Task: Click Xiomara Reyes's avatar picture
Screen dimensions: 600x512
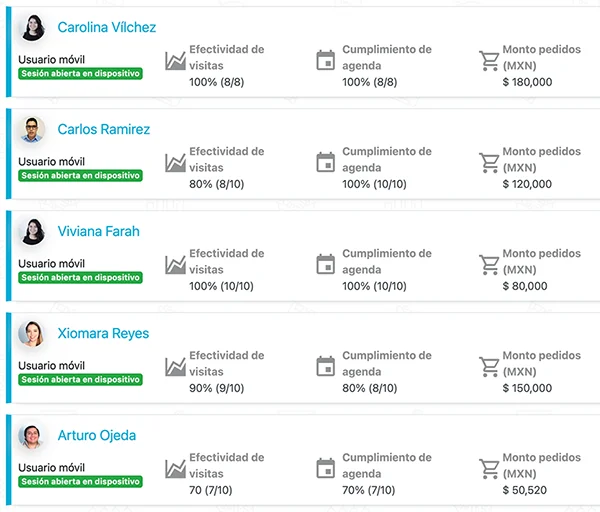Action: tap(32, 334)
